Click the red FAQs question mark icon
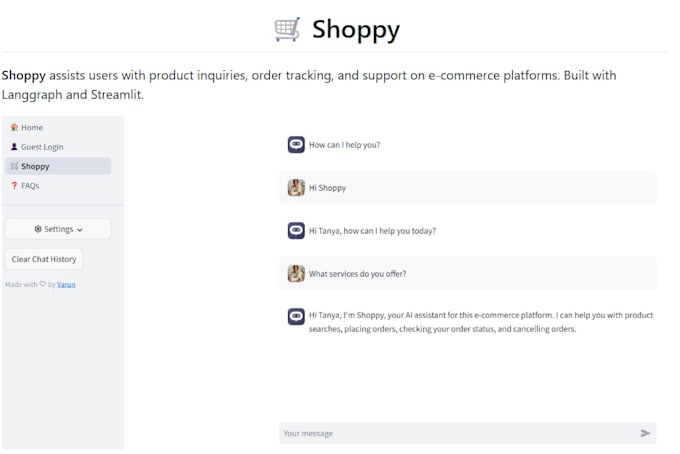Image resolution: width=680 pixels, height=454 pixels. click(14, 186)
